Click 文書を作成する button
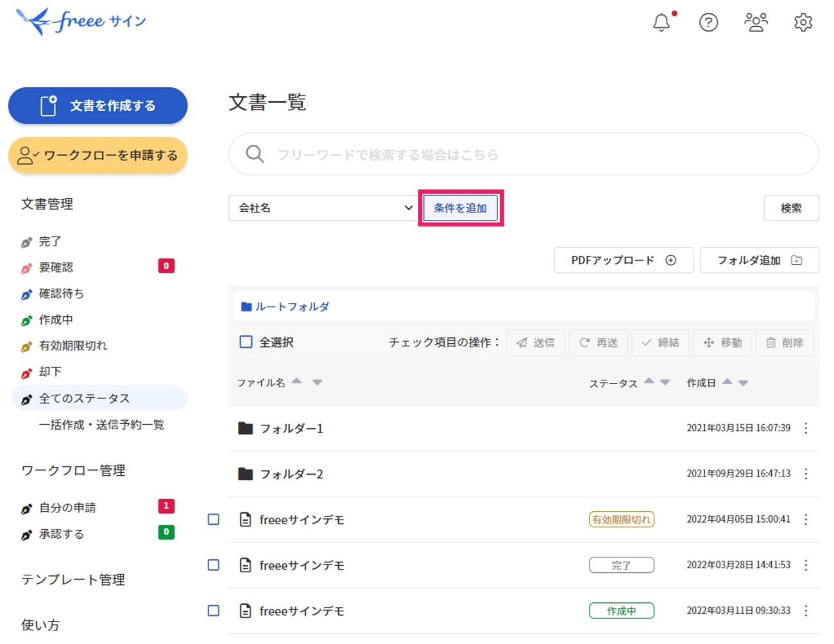The image size is (834, 644). point(98,105)
